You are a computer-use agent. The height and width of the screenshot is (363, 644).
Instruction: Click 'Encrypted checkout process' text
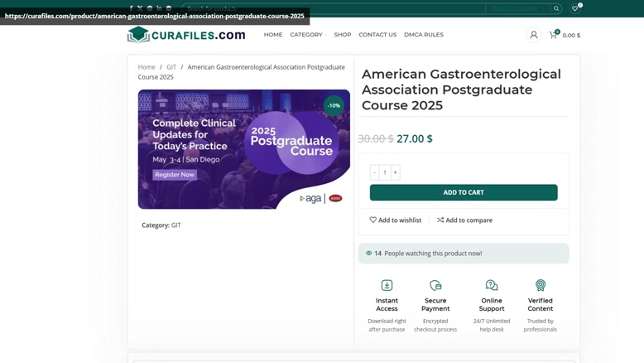coord(435,325)
